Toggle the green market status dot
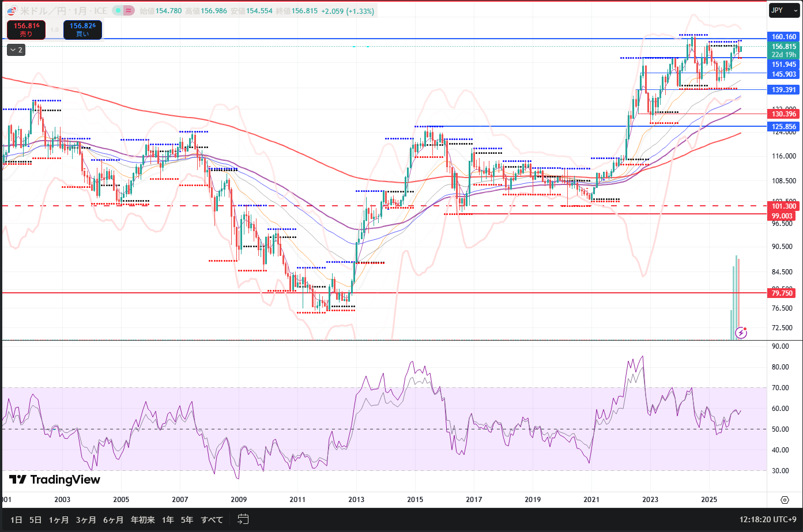803x532 pixels. pos(118,11)
